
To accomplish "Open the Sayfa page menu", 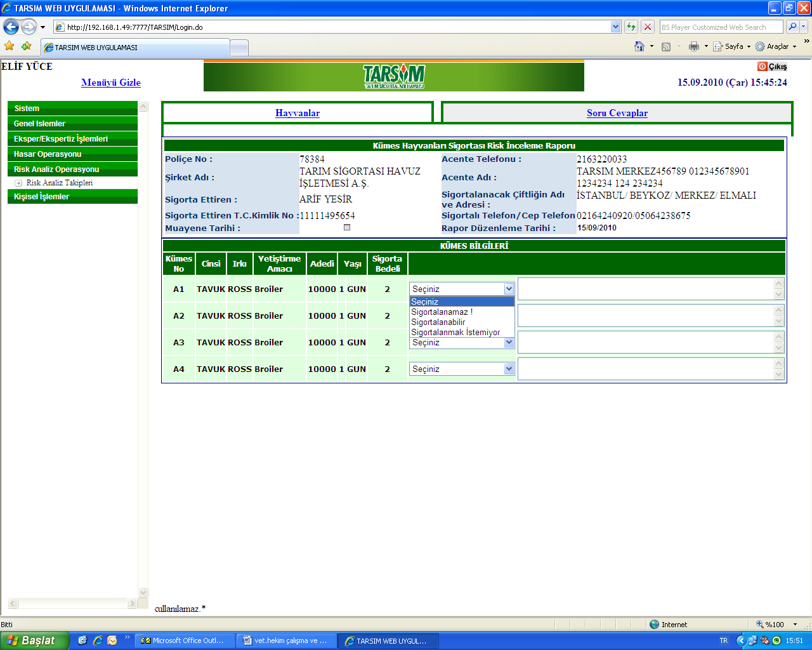I will (x=731, y=46).
